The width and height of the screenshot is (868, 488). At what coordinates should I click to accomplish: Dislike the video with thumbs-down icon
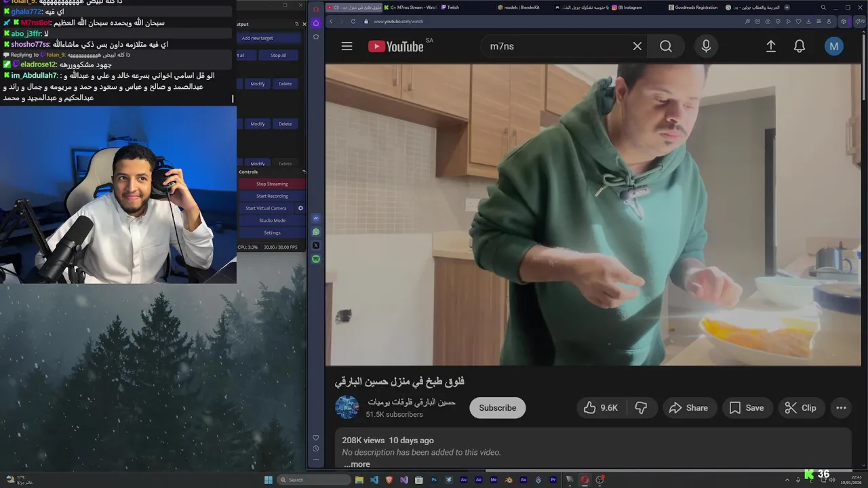(x=641, y=407)
